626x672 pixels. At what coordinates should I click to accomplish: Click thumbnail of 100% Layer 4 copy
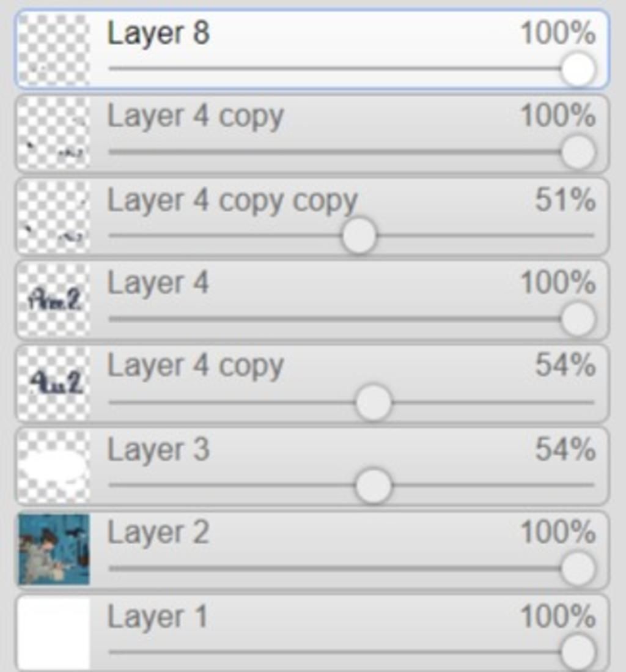(54, 133)
